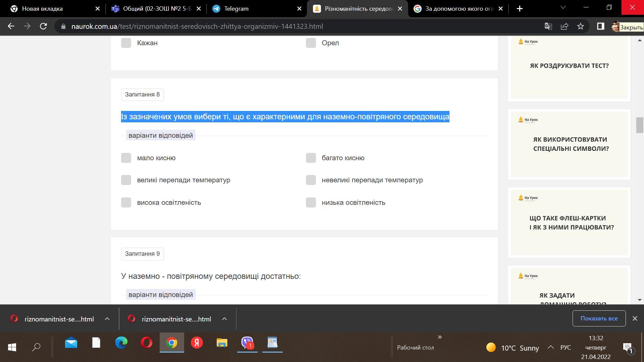Tick the 'висока освітленість' checkbox
This screenshot has width=644, height=362.
pyautogui.click(x=126, y=202)
